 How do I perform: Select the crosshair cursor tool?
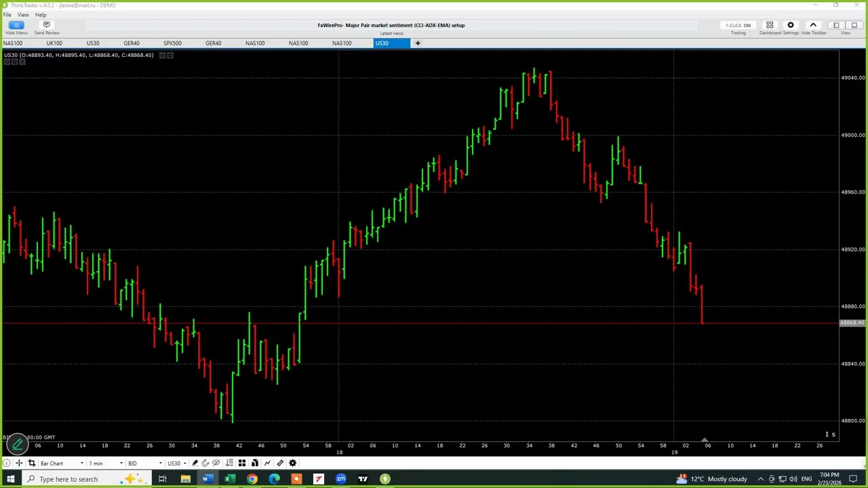pyautogui.click(x=19, y=463)
